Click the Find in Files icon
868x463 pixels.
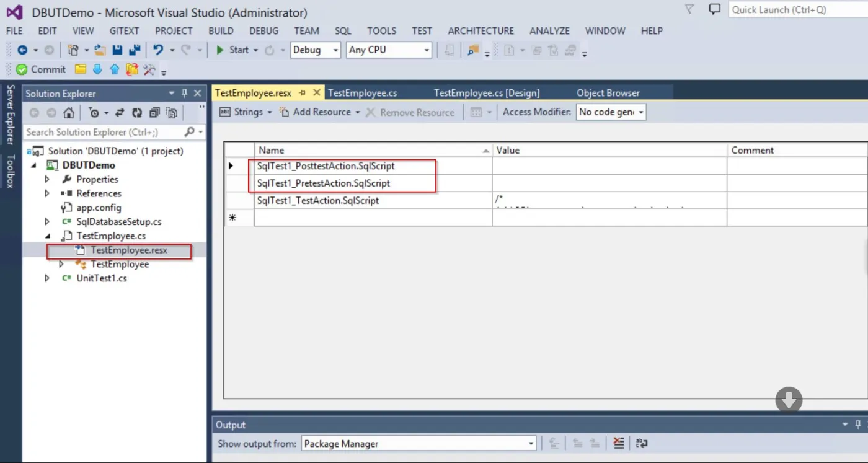coord(473,50)
